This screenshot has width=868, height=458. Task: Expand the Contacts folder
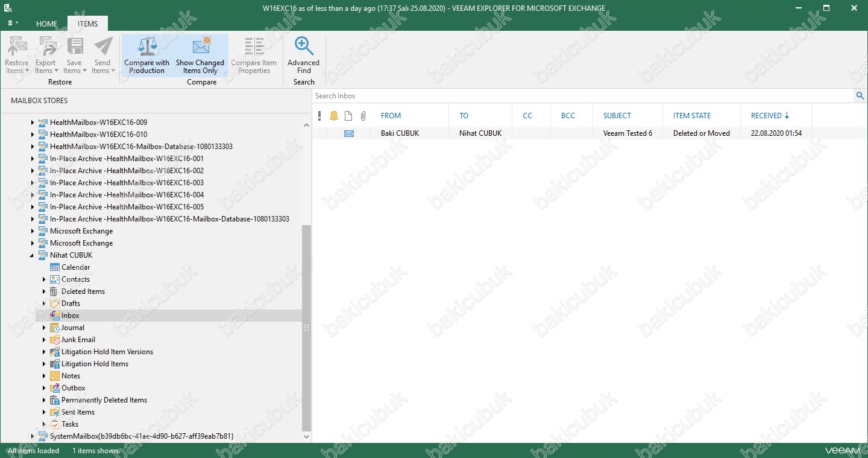(44, 279)
